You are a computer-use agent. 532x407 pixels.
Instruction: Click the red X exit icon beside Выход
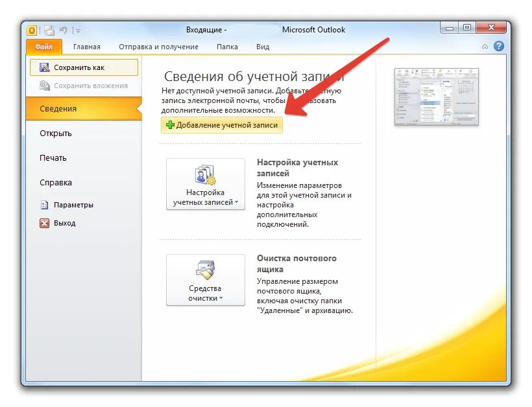[45, 223]
